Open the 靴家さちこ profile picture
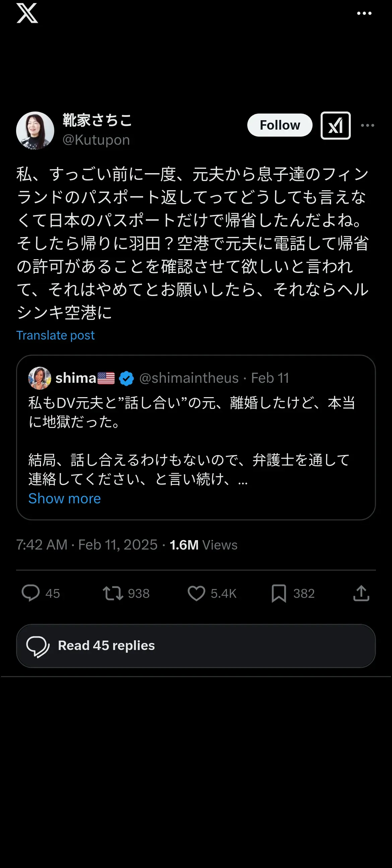 click(35, 130)
